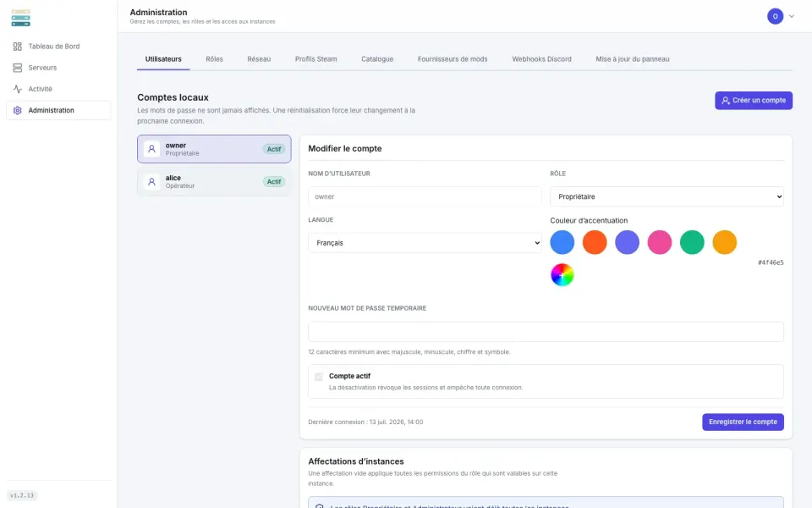Go to Tableau de Bord

[58, 47]
